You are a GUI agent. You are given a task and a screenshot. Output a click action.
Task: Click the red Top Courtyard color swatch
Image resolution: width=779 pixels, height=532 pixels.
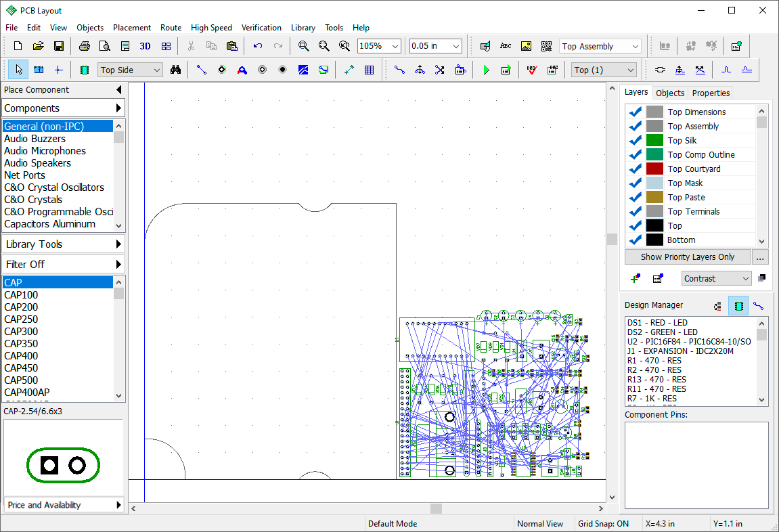coord(654,169)
